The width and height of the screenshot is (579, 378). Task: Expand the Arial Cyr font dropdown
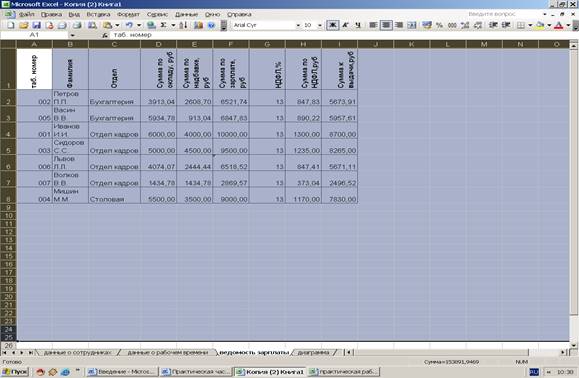(x=298, y=25)
